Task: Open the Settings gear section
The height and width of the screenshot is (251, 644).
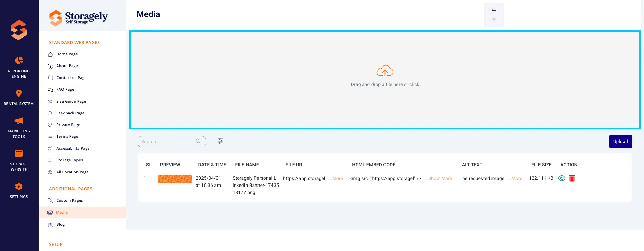Action: (19, 191)
